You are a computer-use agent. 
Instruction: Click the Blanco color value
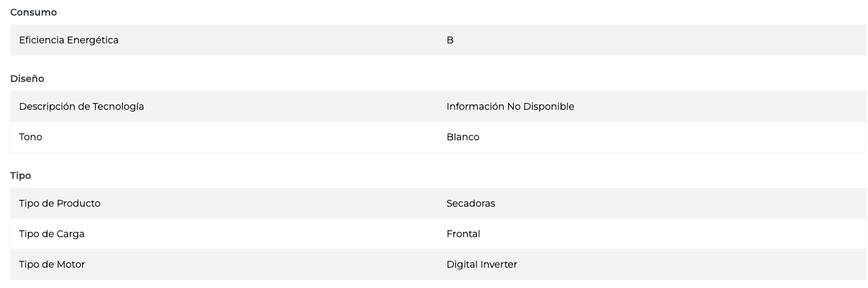(463, 137)
